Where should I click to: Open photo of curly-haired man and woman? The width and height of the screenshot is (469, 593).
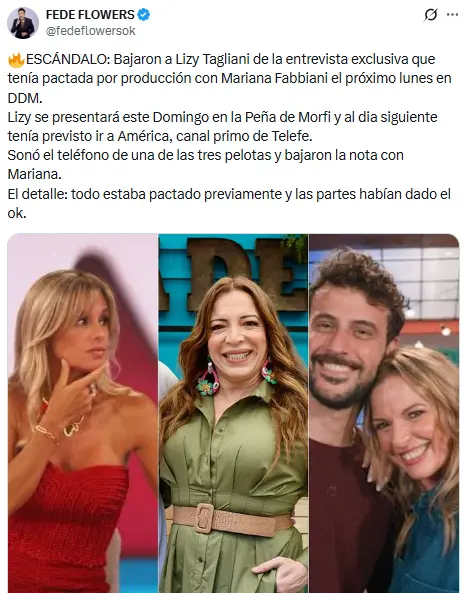[384, 413]
